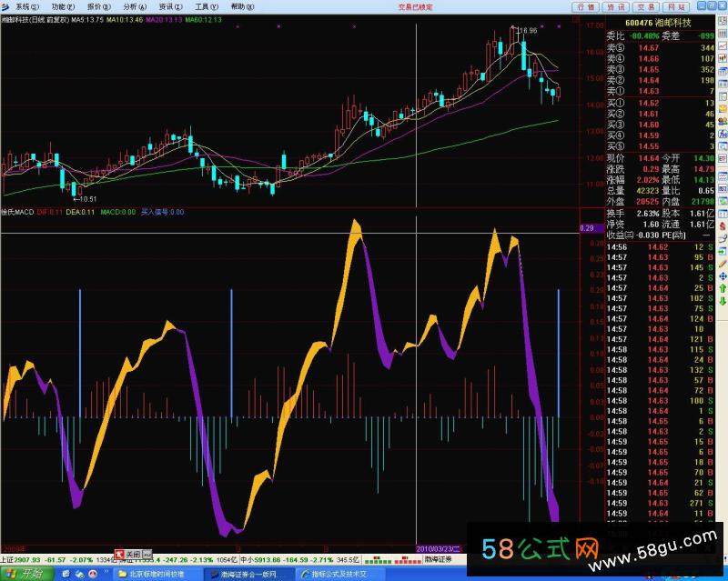Click the MA5:13.75 label
Screen dimensions: 728x581
(87, 20)
